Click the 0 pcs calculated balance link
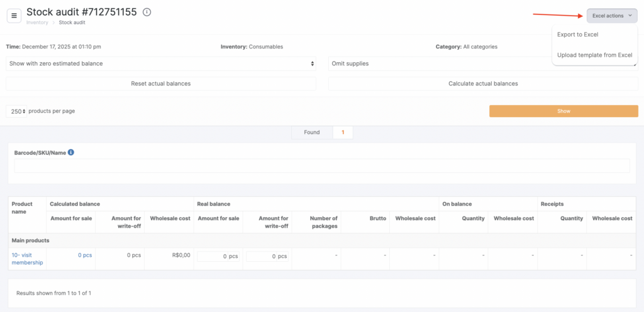This screenshot has height=312, width=644. pyautogui.click(x=85, y=255)
